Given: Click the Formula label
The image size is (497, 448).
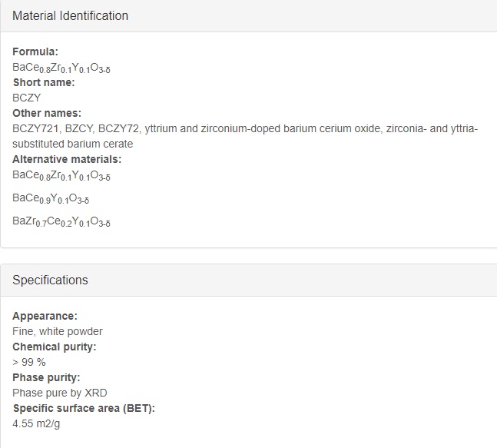Looking at the screenshot, I should [35, 51].
